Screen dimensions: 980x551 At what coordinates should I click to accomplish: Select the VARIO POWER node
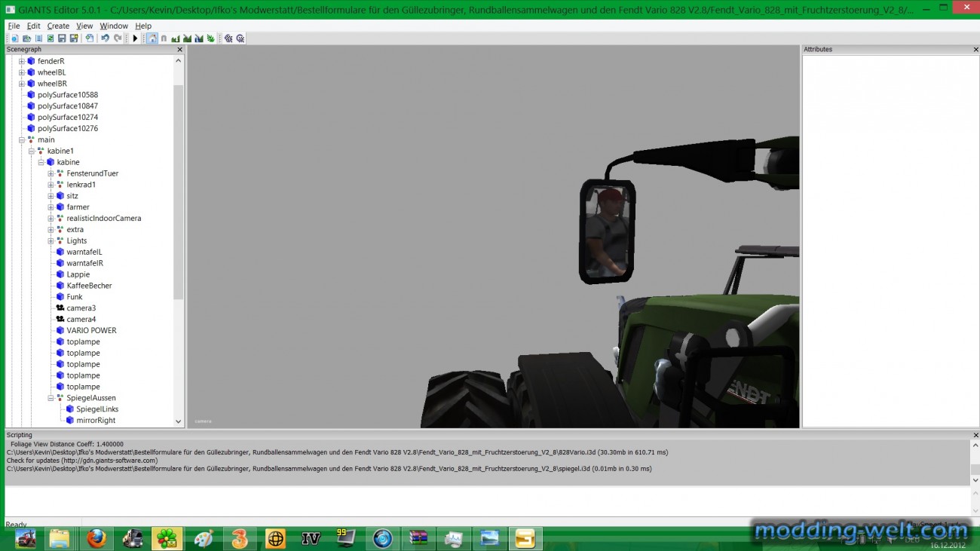click(x=91, y=330)
